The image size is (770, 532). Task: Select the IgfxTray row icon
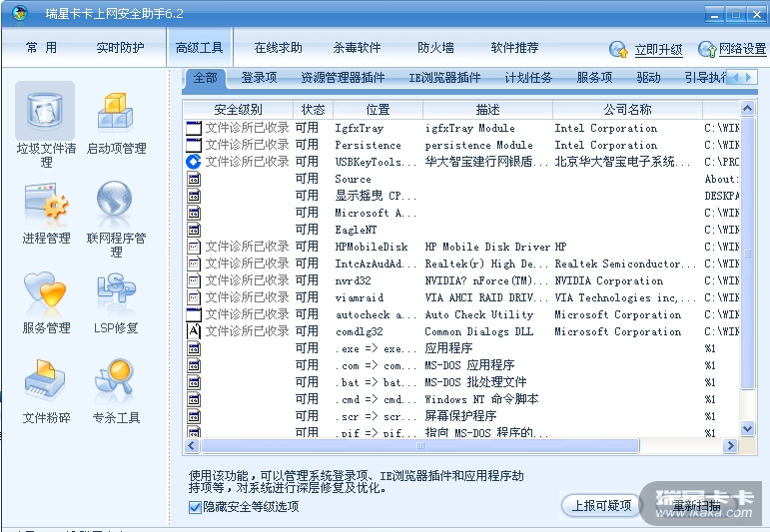click(x=194, y=128)
